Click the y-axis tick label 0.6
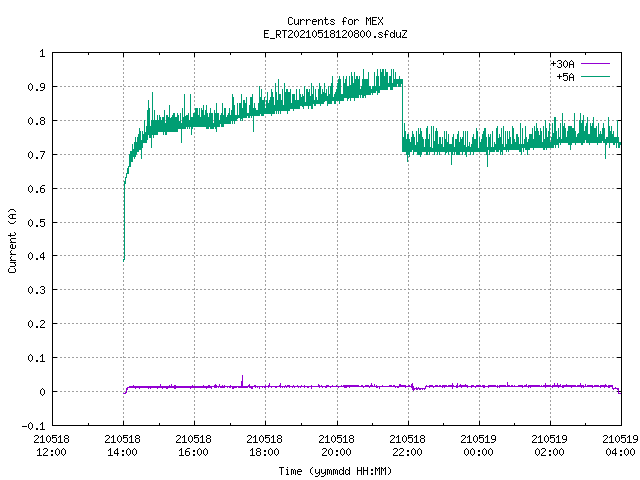Viewport: 640px width, 480px height. point(37,189)
